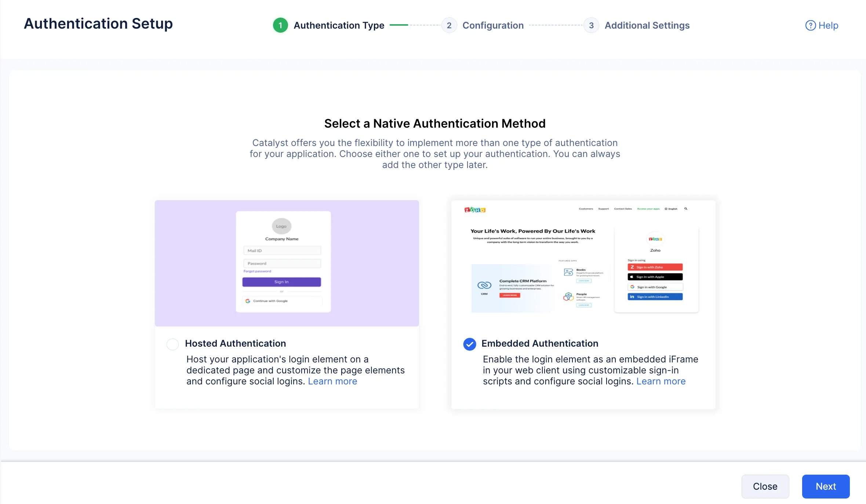
Task: Select the Embedded Authentication checked radio
Action: tap(469, 344)
